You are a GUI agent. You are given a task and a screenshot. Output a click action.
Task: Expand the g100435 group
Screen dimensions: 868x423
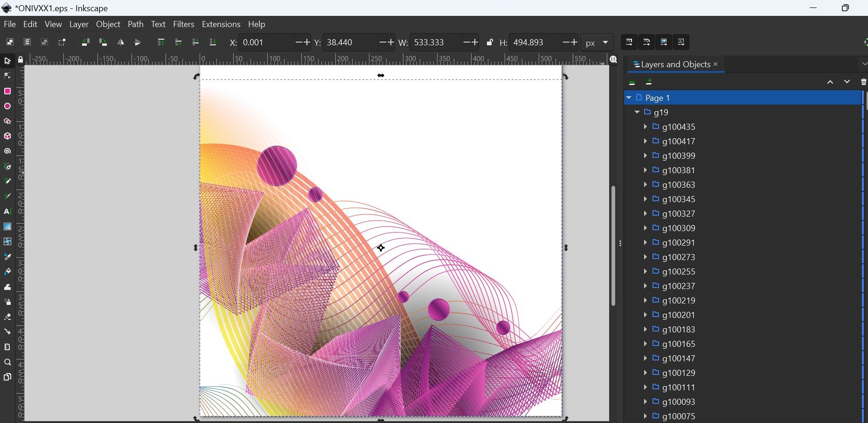tap(646, 127)
